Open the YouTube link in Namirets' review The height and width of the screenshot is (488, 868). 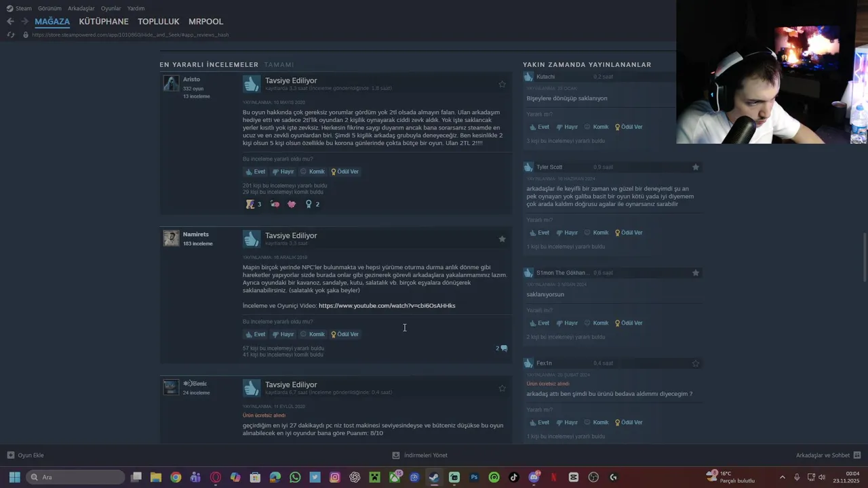point(387,306)
